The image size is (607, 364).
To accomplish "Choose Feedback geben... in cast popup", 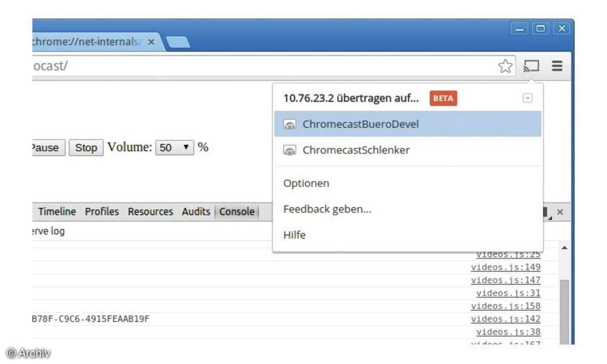I will click(x=327, y=209).
